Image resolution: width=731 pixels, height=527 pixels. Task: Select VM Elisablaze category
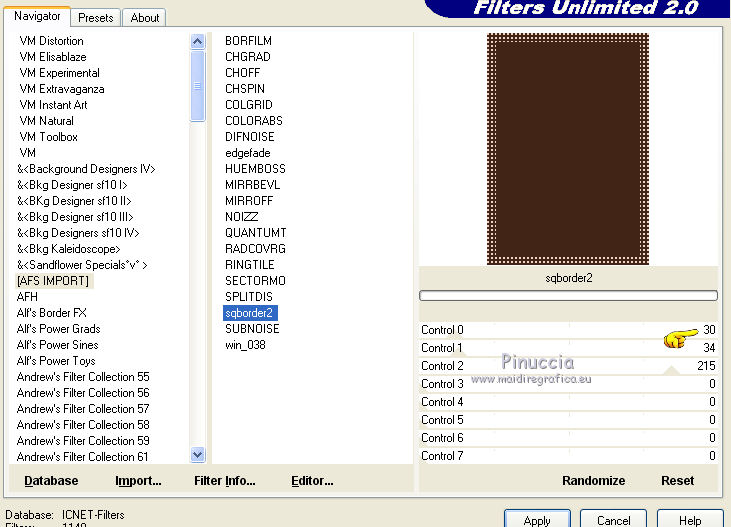(x=53, y=57)
